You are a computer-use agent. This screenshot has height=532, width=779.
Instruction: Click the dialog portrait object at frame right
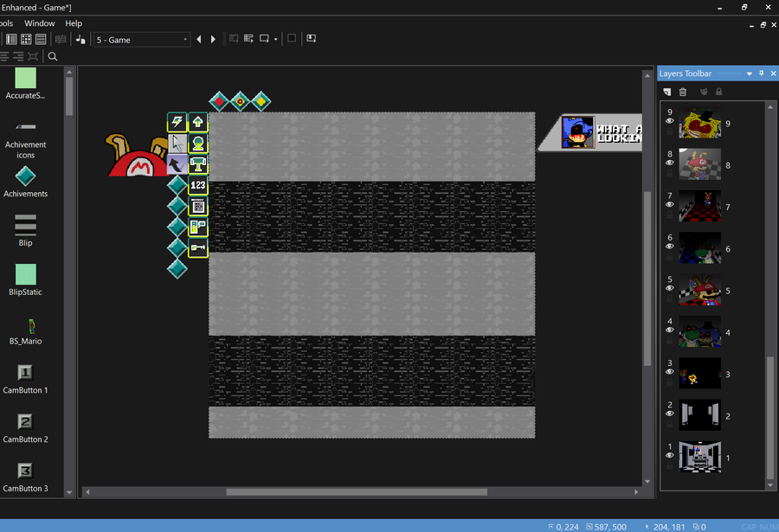pos(578,132)
